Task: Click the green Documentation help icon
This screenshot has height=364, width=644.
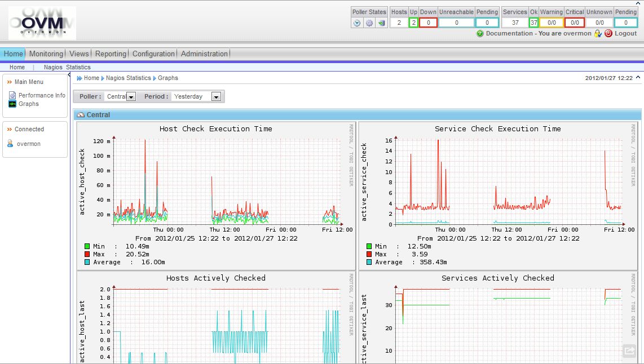Action: click(x=480, y=34)
